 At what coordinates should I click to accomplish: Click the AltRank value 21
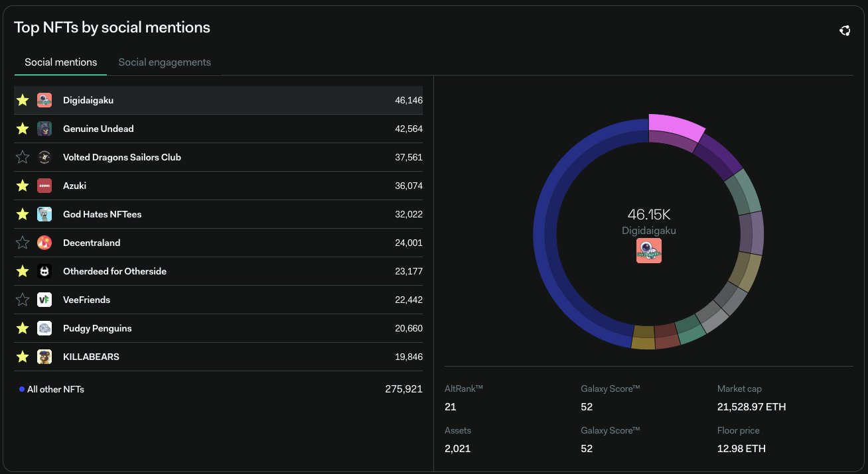[x=451, y=406]
